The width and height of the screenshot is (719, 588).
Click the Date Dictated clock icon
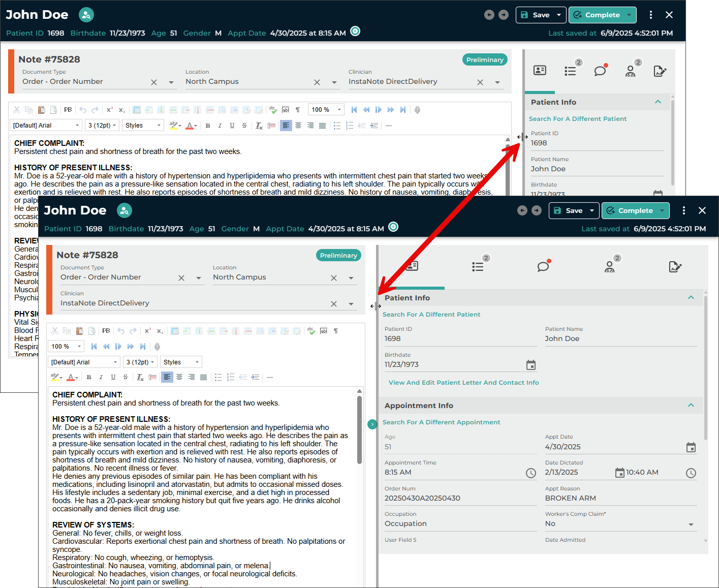pyautogui.click(x=691, y=473)
